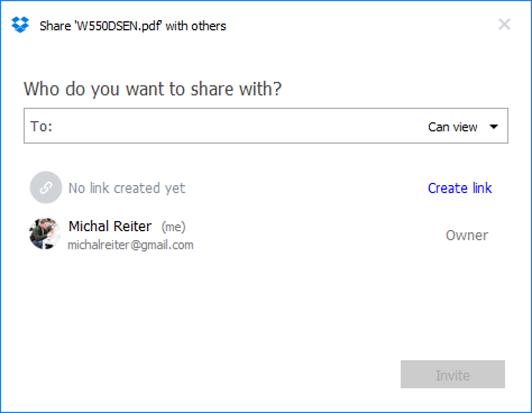Click Michal Reiter's profile photo
Viewport: 532px width, 413px height.
pyautogui.click(x=45, y=234)
